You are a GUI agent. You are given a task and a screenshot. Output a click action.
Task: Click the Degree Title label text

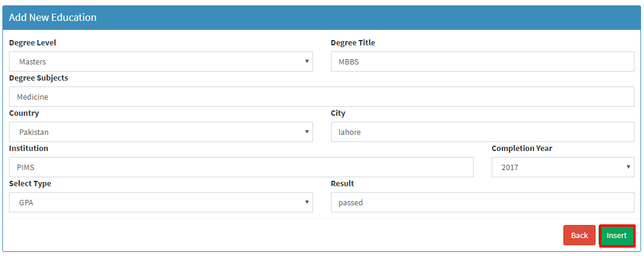click(x=353, y=43)
